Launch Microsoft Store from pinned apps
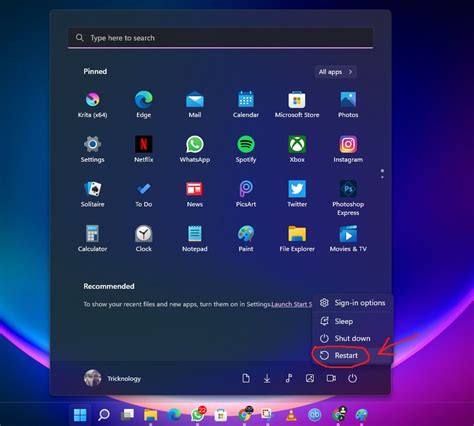The image size is (474, 426). coord(297,105)
